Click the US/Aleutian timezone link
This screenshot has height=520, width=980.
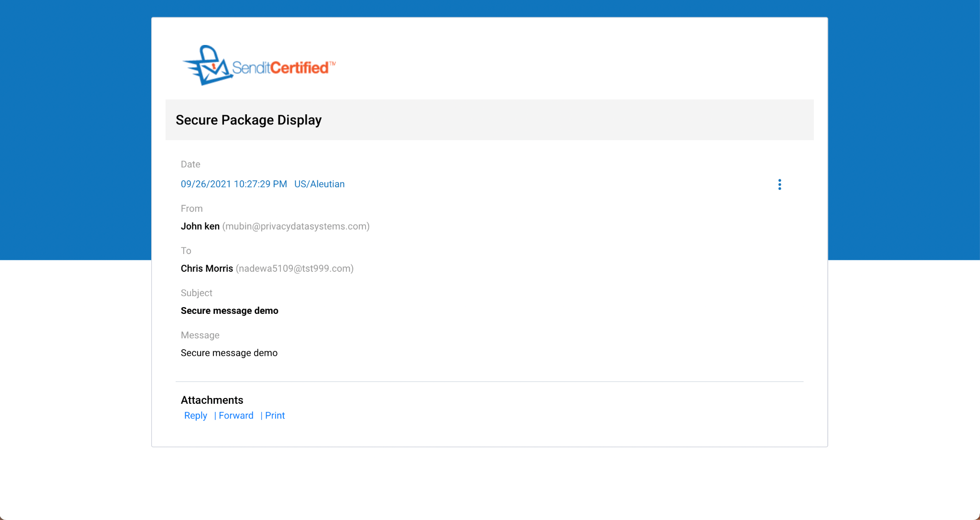pos(319,184)
